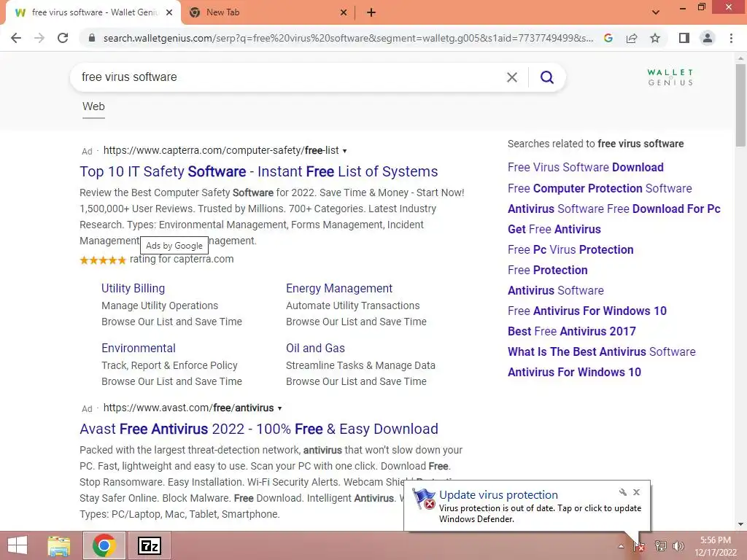Open the Energy Management sitelink
The height and width of the screenshot is (560, 747).
(339, 289)
